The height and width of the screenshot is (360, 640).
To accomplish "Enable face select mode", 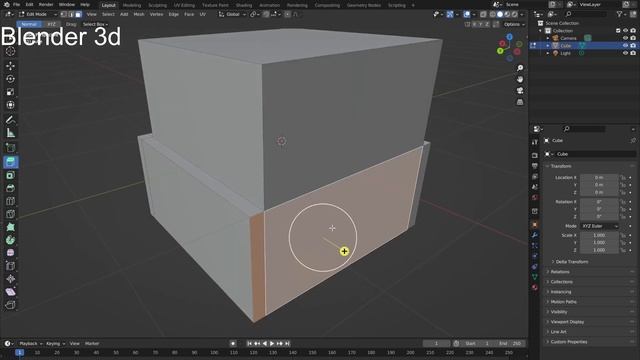I will click(x=78, y=14).
